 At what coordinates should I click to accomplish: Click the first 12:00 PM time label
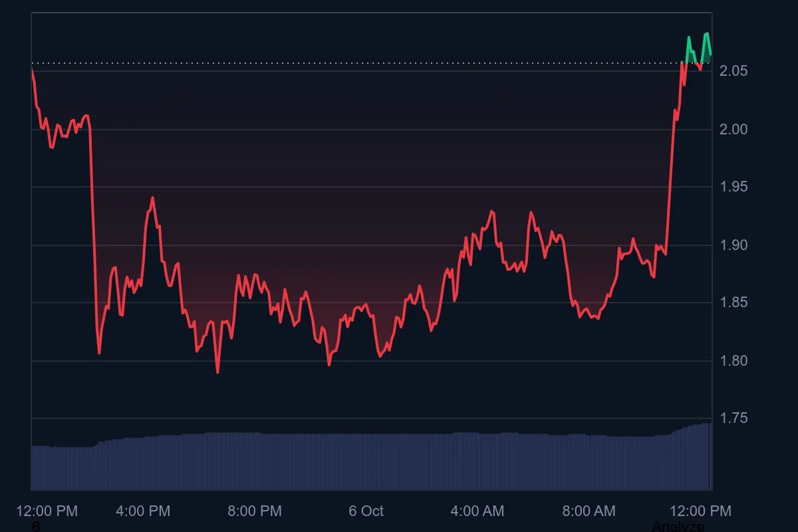46,511
